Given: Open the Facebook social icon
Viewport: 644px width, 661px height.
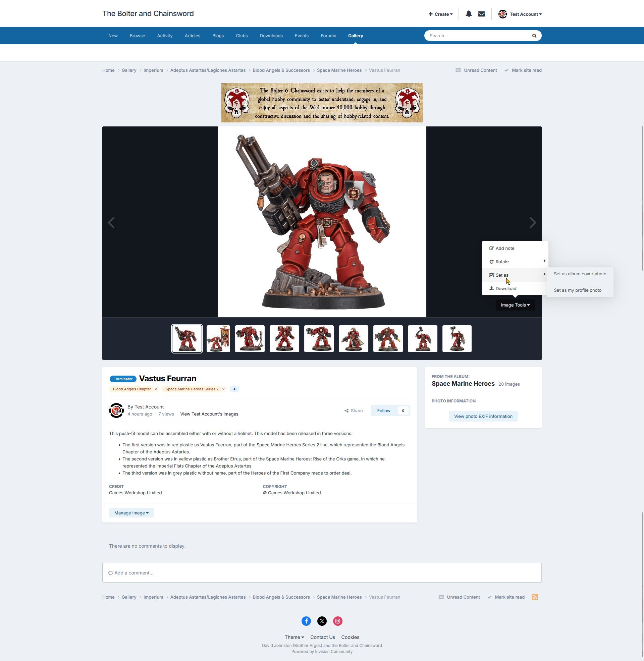Looking at the screenshot, I should (306, 621).
